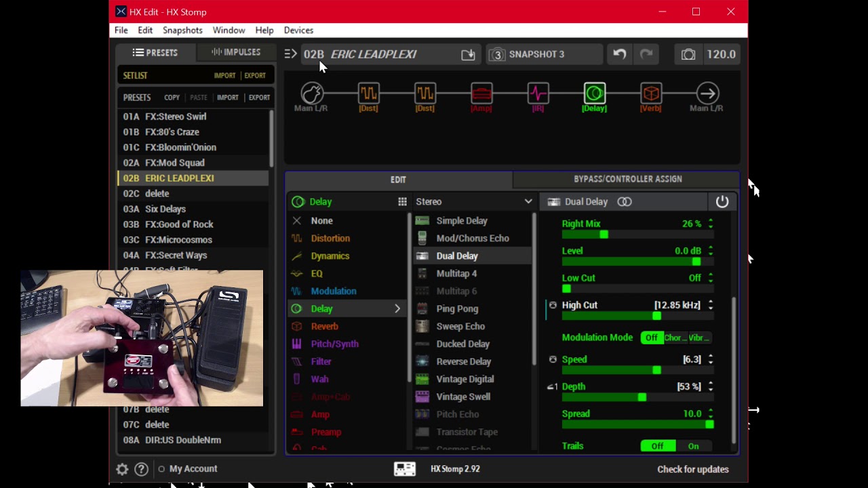Click controller icon next to High Cut

tap(553, 305)
